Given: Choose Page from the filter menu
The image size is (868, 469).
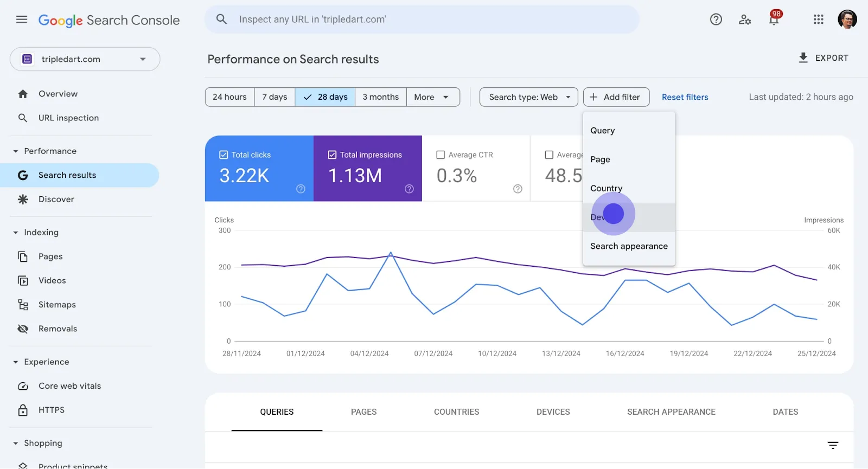Looking at the screenshot, I should tap(629, 159).
